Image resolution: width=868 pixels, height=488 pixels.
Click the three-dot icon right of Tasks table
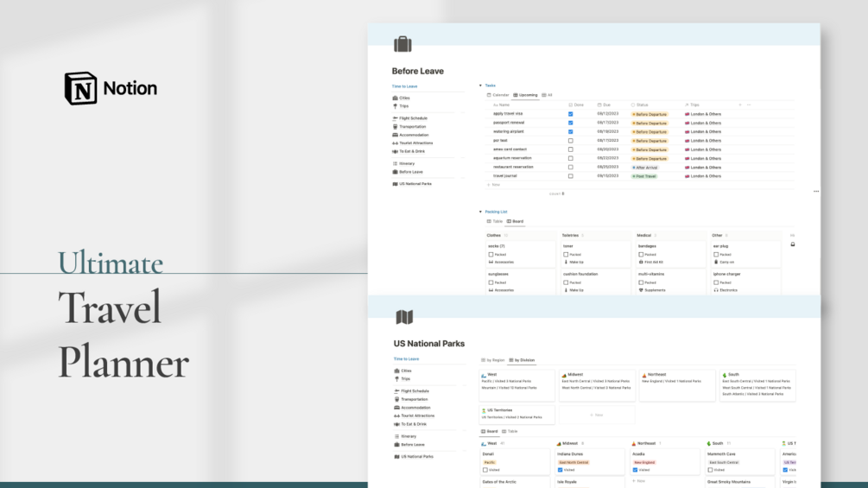(816, 192)
